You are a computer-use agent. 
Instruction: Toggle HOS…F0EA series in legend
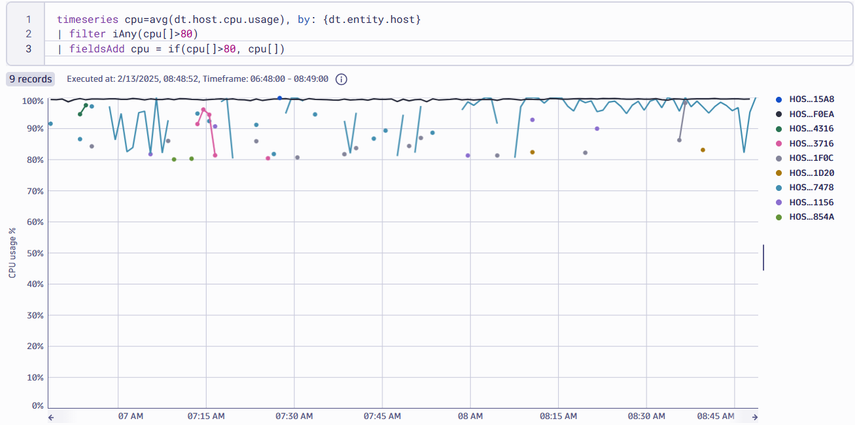click(x=810, y=114)
